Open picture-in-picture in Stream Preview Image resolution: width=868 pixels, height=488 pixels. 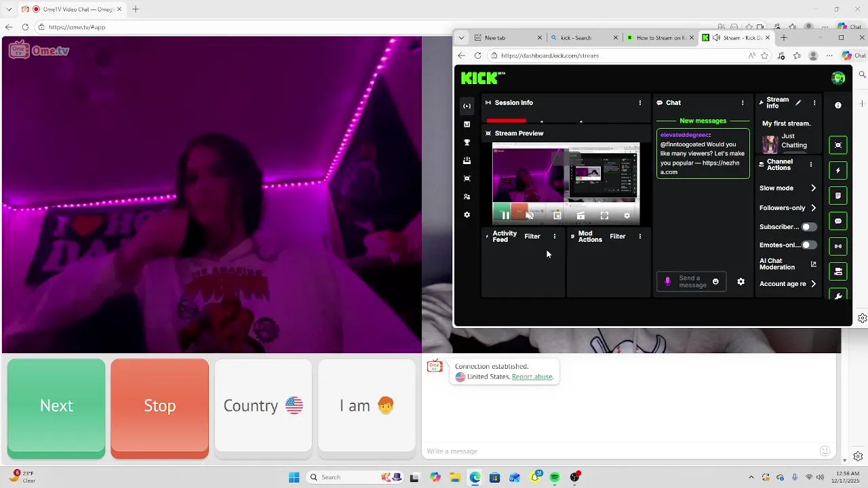coord(557,216)
